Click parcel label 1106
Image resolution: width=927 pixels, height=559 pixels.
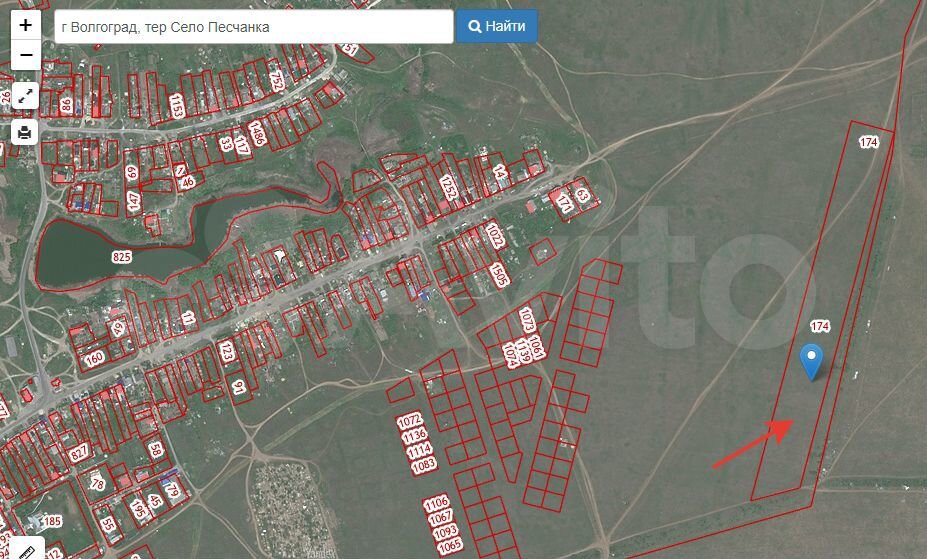pyautogui.click(x=437, y=502)
